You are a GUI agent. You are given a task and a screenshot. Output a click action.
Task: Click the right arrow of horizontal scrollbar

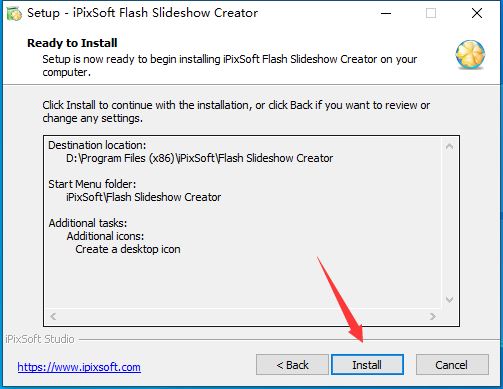pyautogui.click(x=433, y=316)
